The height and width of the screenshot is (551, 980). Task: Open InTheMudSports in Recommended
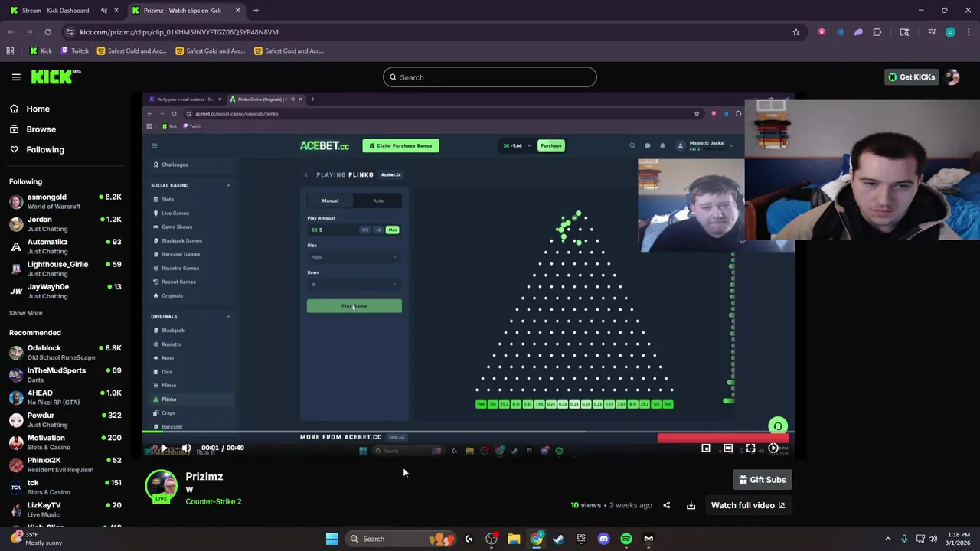[64, 375]
